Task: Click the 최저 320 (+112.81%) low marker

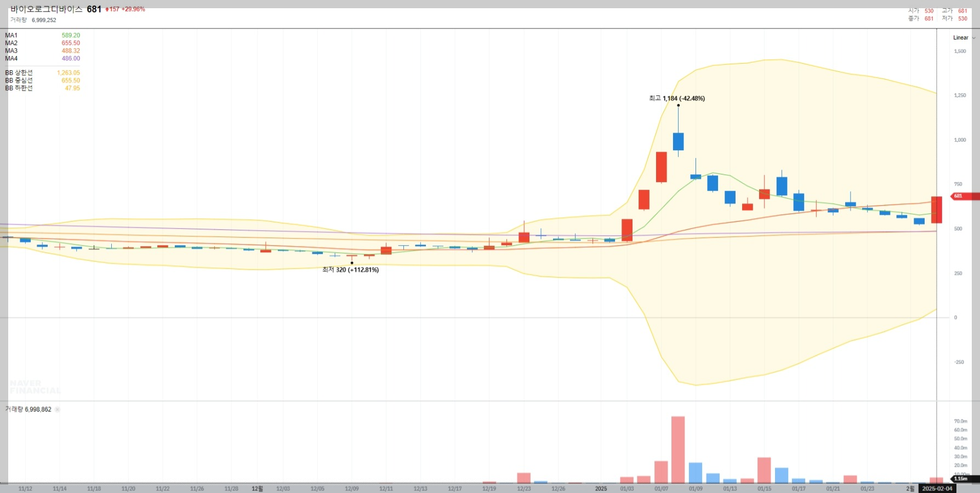Action: 350,270
